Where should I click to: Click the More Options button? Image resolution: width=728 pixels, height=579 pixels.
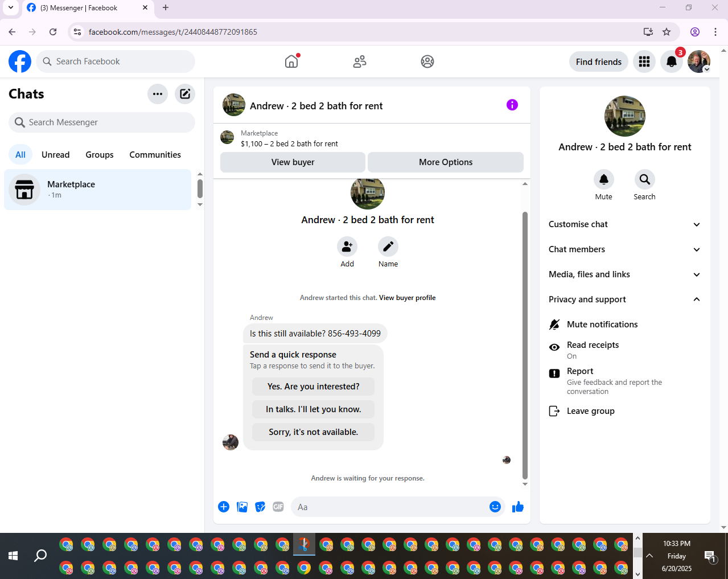[446, 162]
